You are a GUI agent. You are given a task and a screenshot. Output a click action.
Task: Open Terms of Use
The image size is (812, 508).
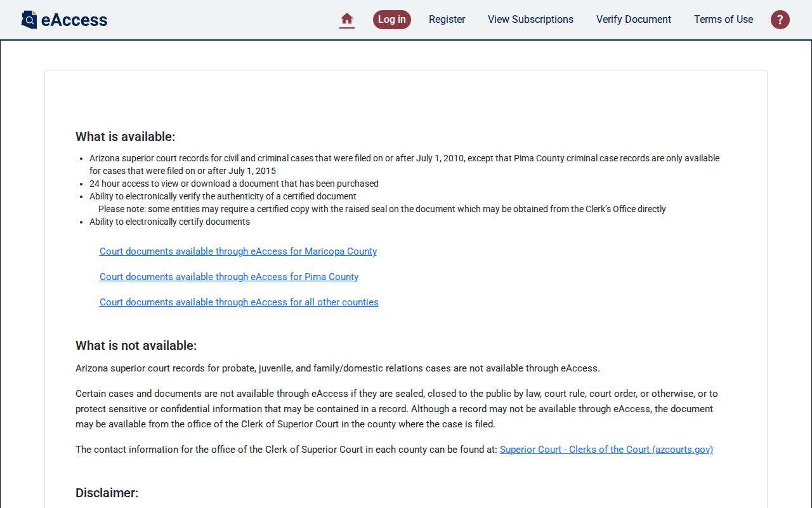tap(724, 20)
